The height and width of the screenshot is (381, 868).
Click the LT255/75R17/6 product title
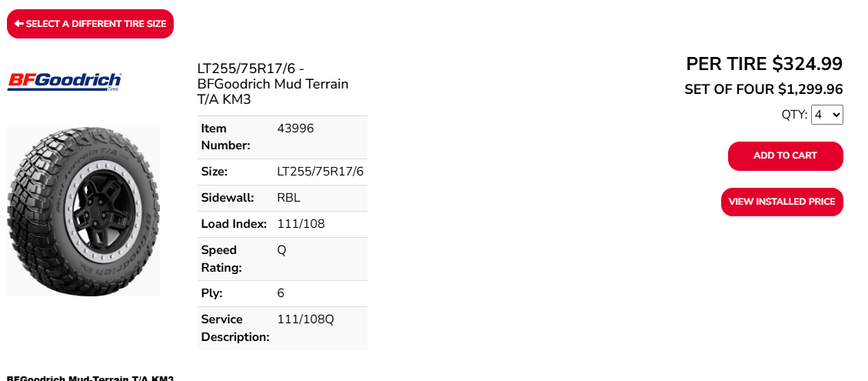point(273,84)
